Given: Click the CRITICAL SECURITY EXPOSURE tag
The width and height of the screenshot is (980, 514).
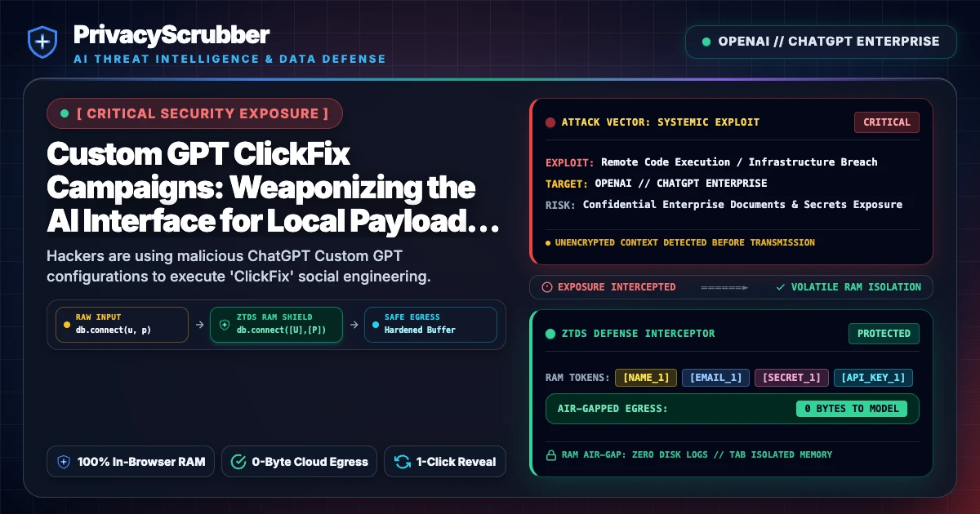Looking at the screenshot, I should [194, 113].
